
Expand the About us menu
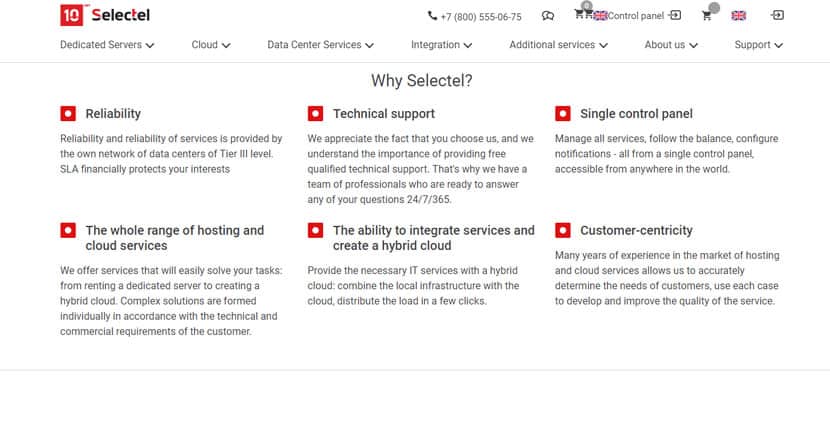tap(671, 45)
